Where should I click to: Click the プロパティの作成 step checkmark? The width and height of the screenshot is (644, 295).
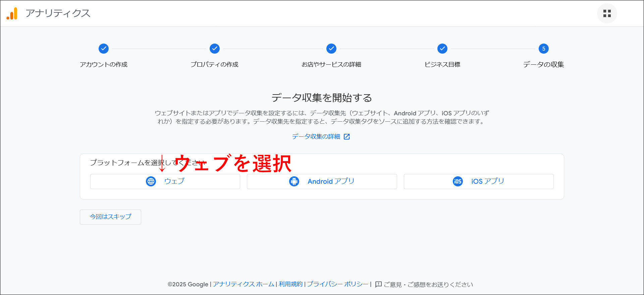[x=215, y=49]
